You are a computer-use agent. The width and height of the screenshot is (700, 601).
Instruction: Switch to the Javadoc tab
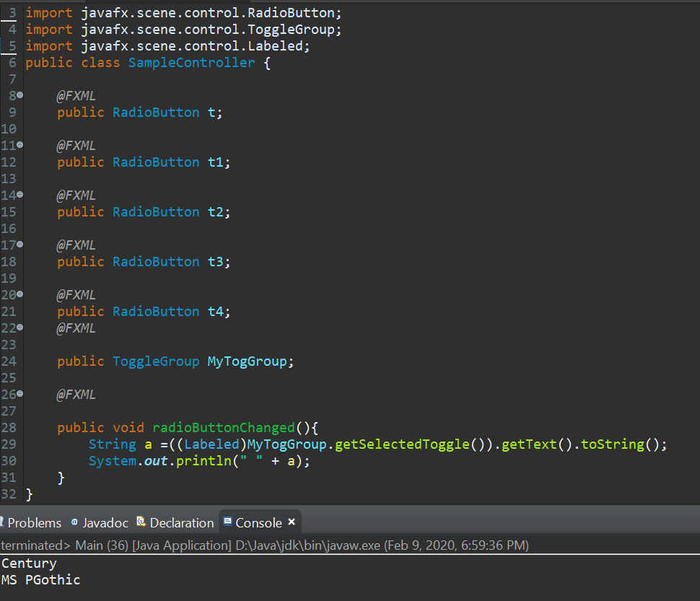(x=100, y=522)
